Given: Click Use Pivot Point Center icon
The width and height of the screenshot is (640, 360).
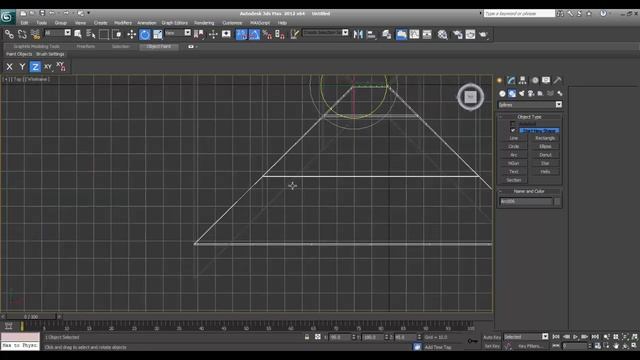Looking at the screenshot, I should [199, 34].
